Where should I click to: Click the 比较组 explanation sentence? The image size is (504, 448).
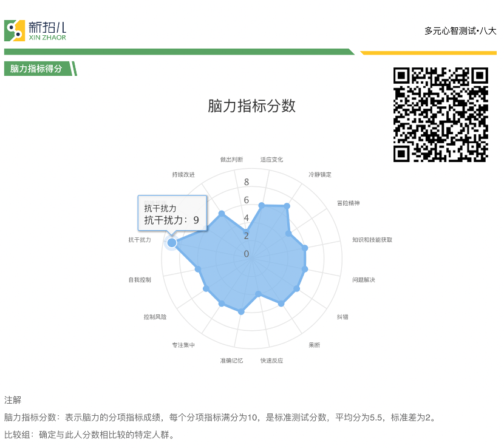pos(90,435)
